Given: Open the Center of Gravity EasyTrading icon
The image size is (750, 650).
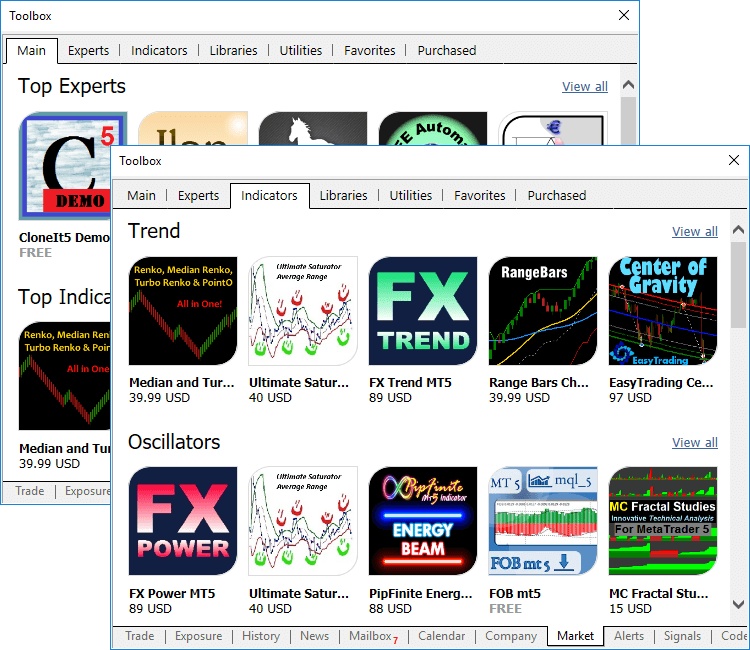Looking at the screenshot, I should [x=663, y=311].
